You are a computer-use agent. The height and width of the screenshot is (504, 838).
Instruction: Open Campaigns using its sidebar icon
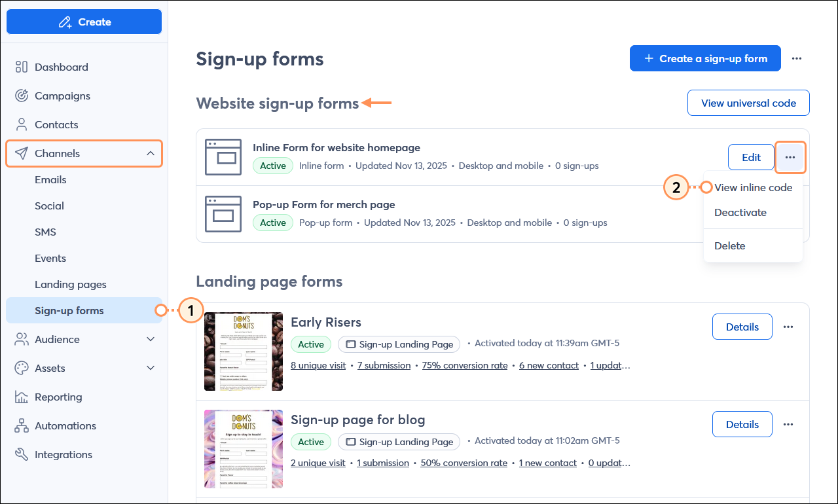click(22, 96)
